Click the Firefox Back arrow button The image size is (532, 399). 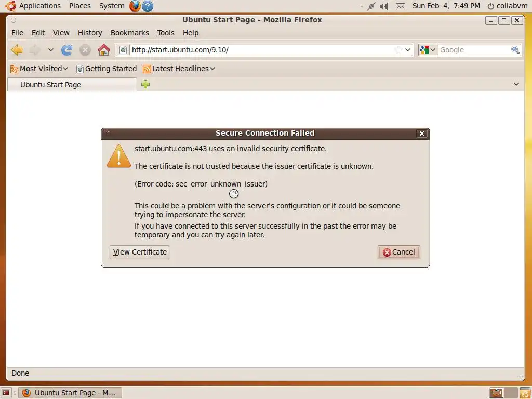point(17,50)
